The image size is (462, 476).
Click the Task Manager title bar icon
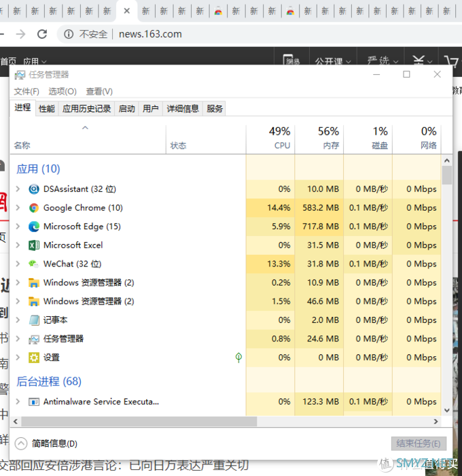20,75
